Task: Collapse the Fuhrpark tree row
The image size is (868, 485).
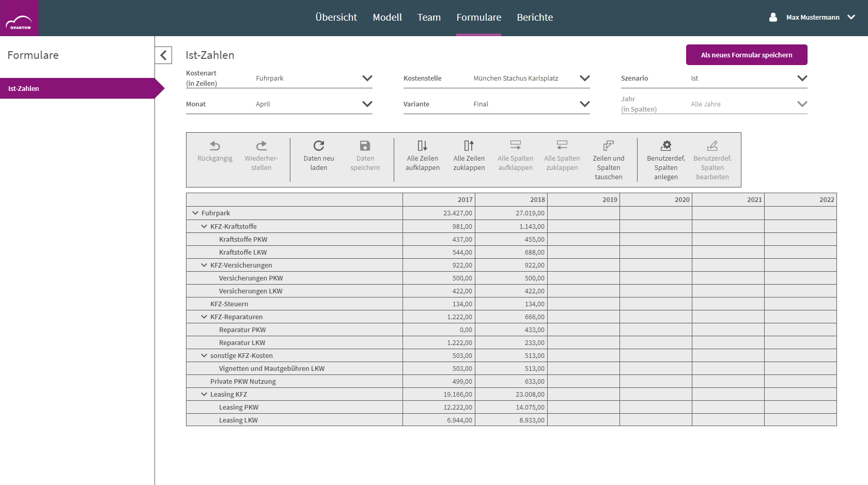Action: (x=195, y=213)
